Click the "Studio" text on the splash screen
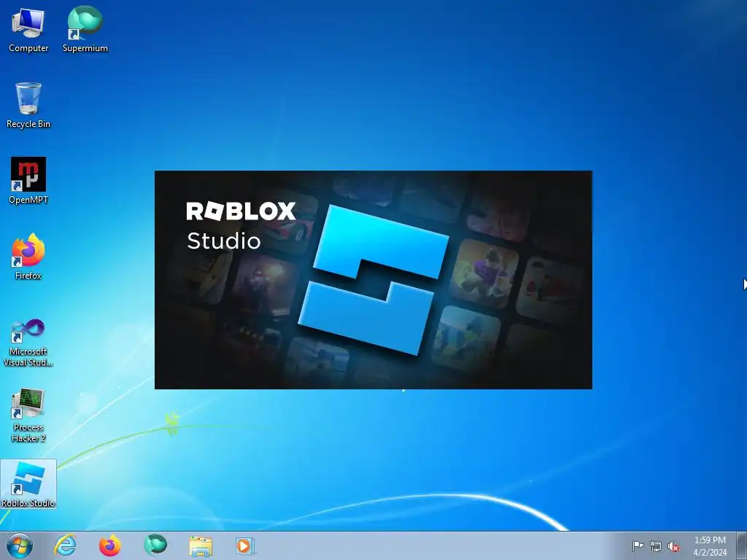Viewport: 747px width, 560px height. tap(224, 241)
